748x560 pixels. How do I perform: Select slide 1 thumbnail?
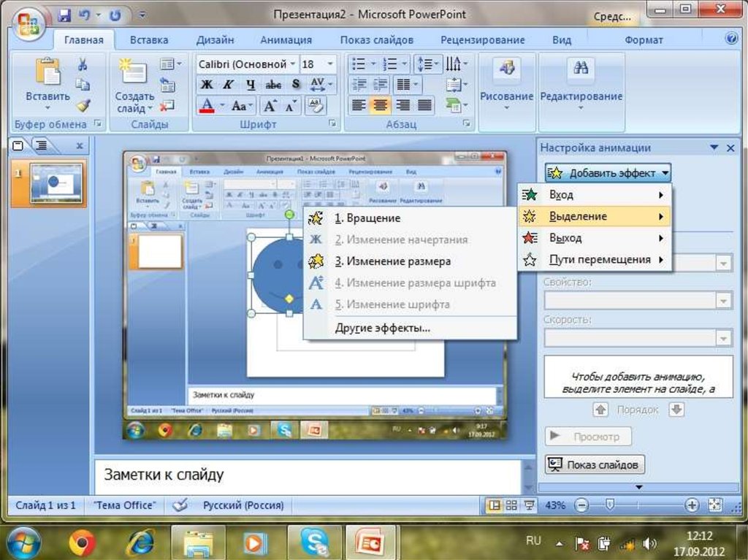pyautogui.click(x=56, y=183)
